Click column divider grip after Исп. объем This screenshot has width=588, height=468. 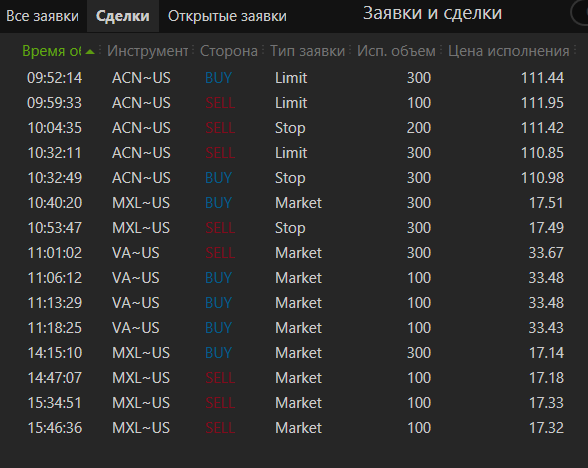point(441,50)
